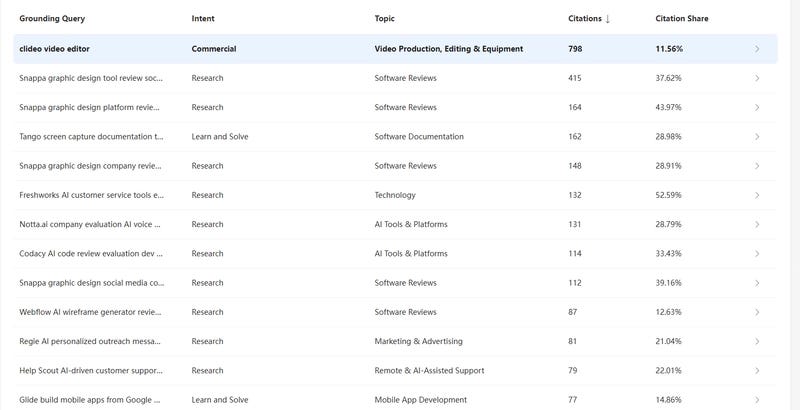Select Glide build mobile apps query

[90, 400]
